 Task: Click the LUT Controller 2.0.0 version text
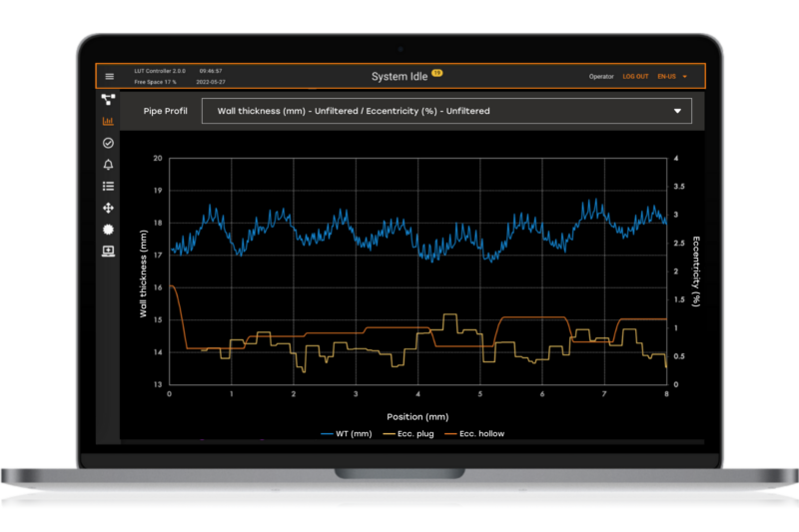(160, 71)
